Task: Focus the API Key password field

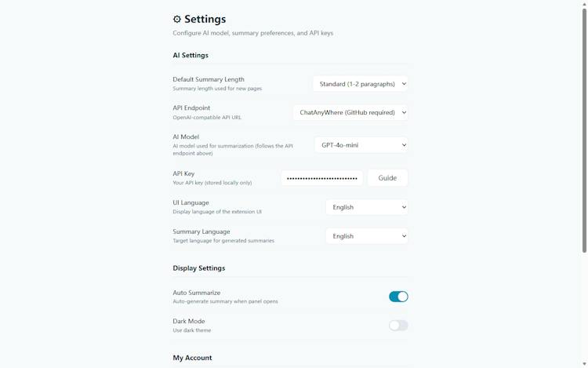Action: pyautogui.click(x=322, y=178)
